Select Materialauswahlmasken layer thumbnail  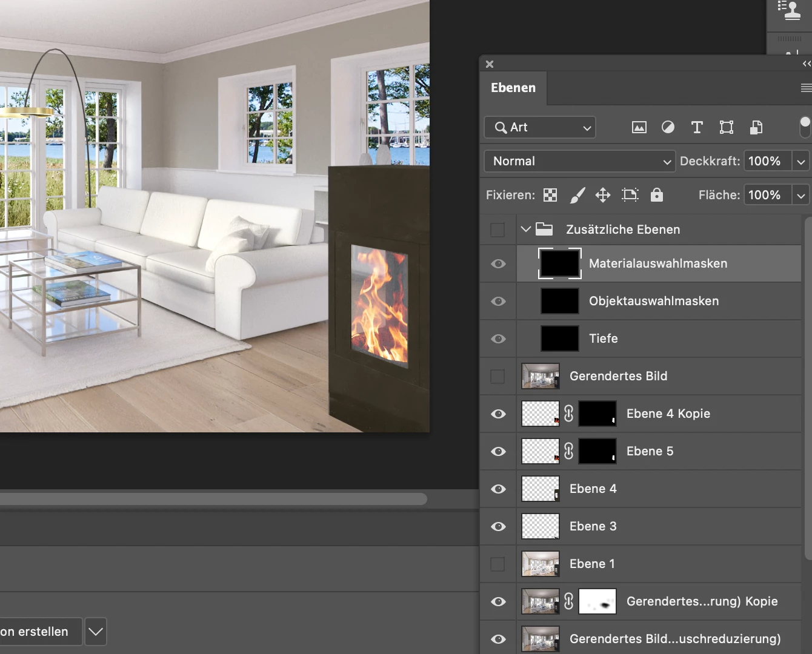[560, 263]
